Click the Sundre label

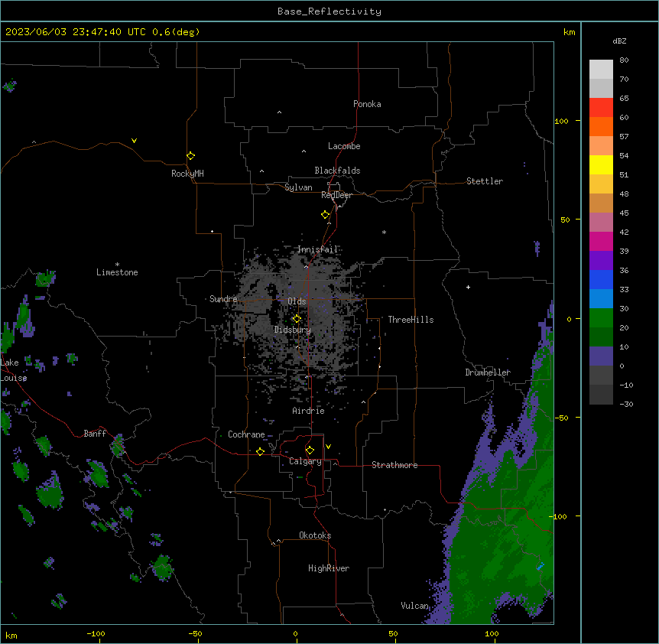tap(223, 299)
